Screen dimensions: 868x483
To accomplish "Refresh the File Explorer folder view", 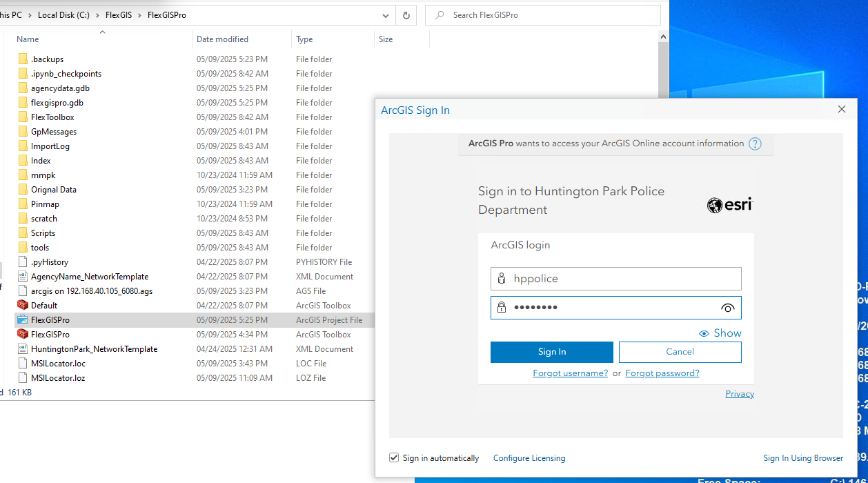I will pyautogui.click(x=406, y=15).
